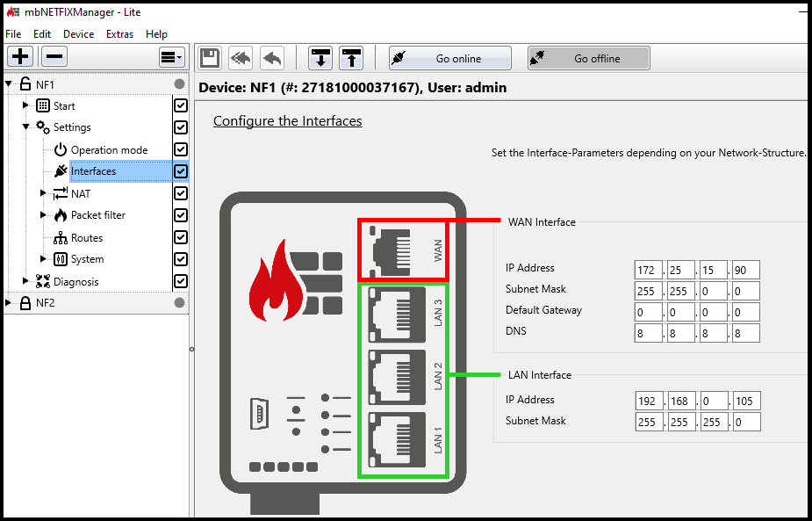This screenshot has height=521, width=812.
Task: Expand the NAT tree node
Action: pyautogui.click(x=43, y=193)
